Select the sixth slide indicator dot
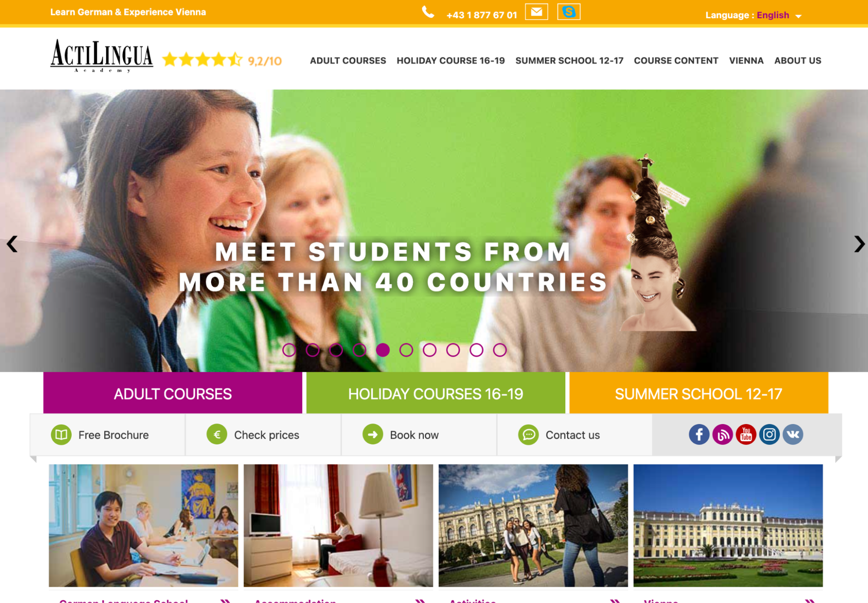868x603 pixels. [406, 350]
